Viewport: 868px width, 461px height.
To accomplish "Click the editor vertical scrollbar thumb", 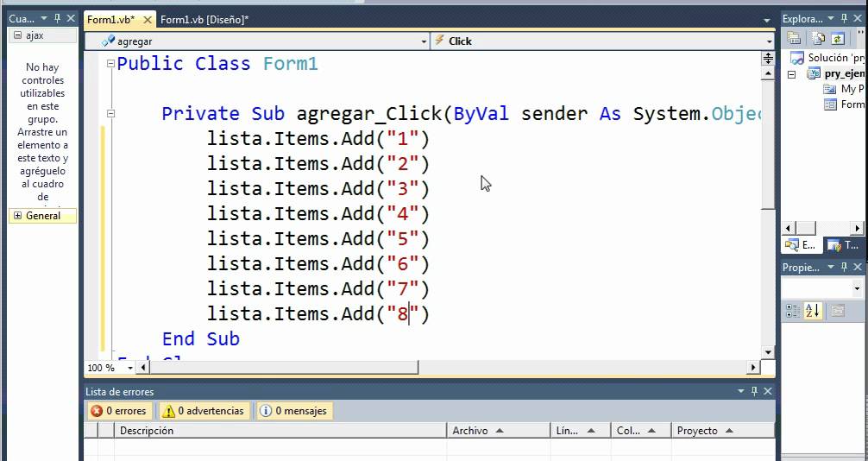I will click(x=768, y=144).
